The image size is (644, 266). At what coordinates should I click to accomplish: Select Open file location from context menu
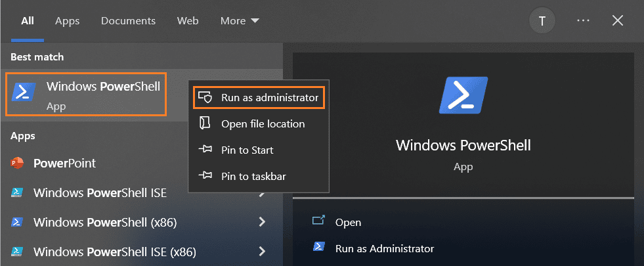(262, 123)
